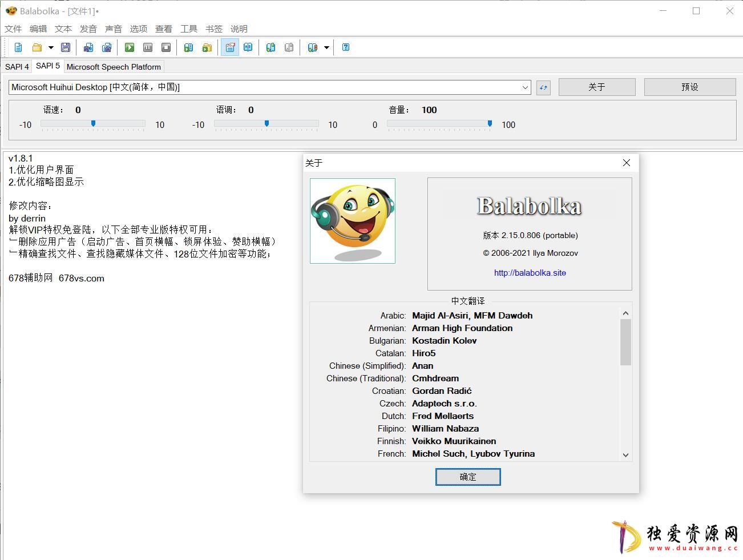Click the 'v1.8.1' line in editor

click(21, 158)
